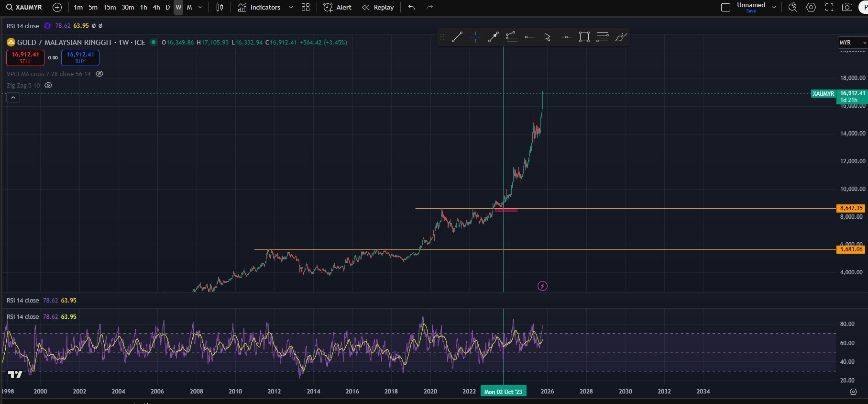
Task: Select the crosshair cursor tool
Action: pos(475,37)
